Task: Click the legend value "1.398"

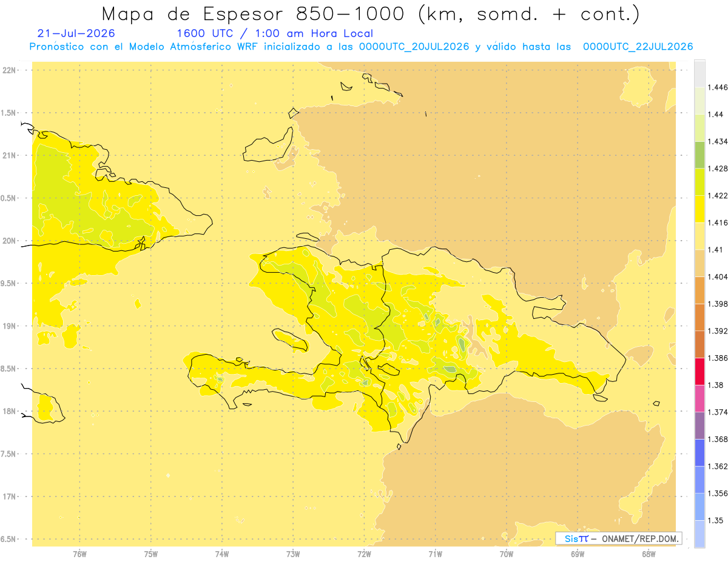Action: click(x=718, y=303)
